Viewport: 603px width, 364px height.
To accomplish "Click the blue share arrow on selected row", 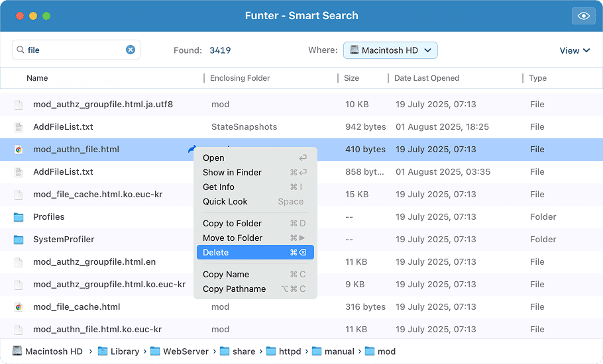I will click(192, 149).
